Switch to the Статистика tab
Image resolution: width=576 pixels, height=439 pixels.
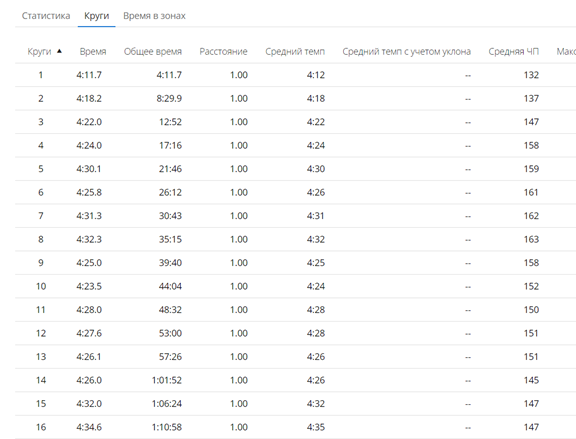coord(46,16)
